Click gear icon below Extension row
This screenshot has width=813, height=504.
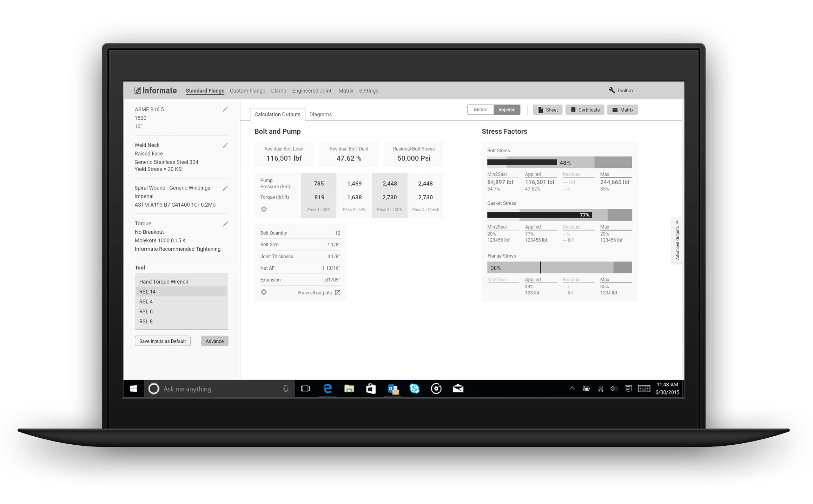[264, 292]
